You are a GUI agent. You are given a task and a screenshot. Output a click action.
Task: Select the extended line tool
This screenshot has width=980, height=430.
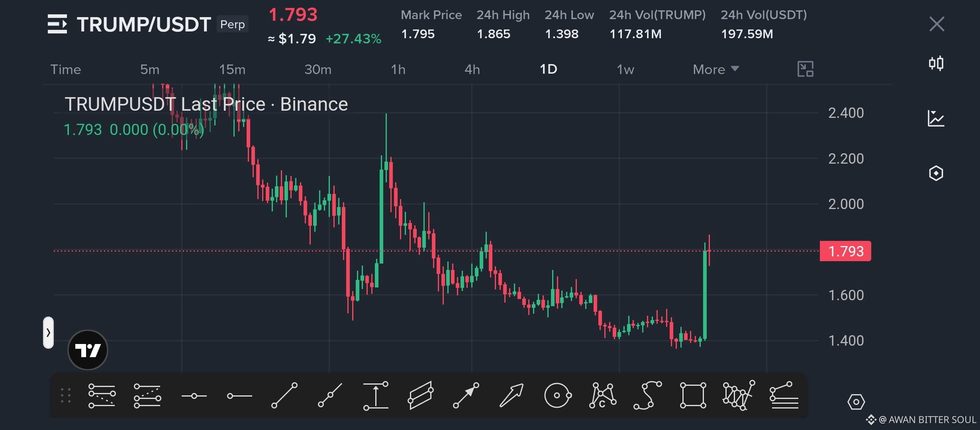[330, 395]
